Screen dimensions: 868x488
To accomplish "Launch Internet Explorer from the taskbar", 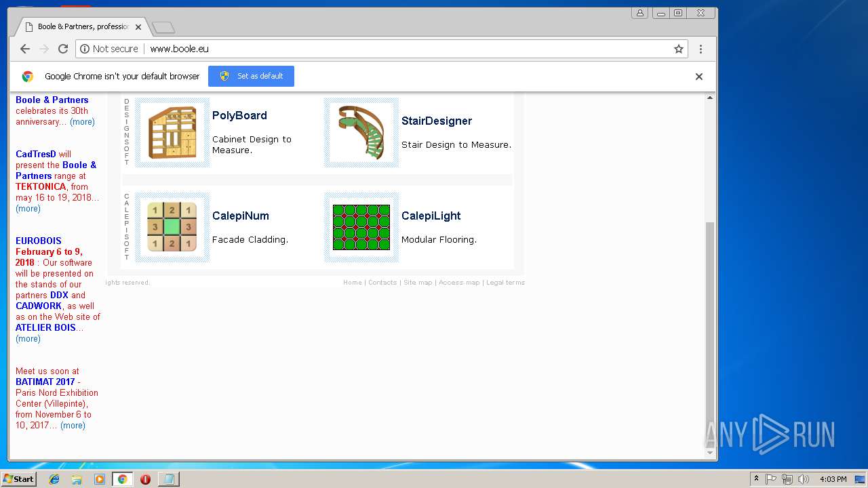I will coord(54,479).
